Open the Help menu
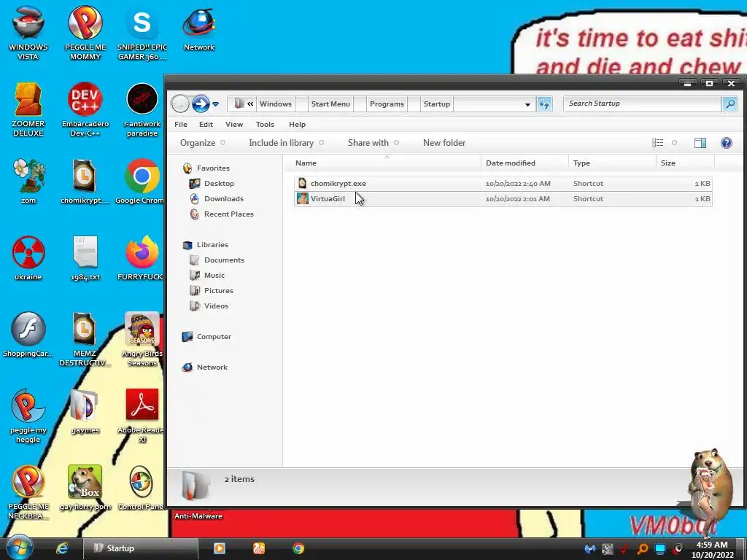 [297, 124]
